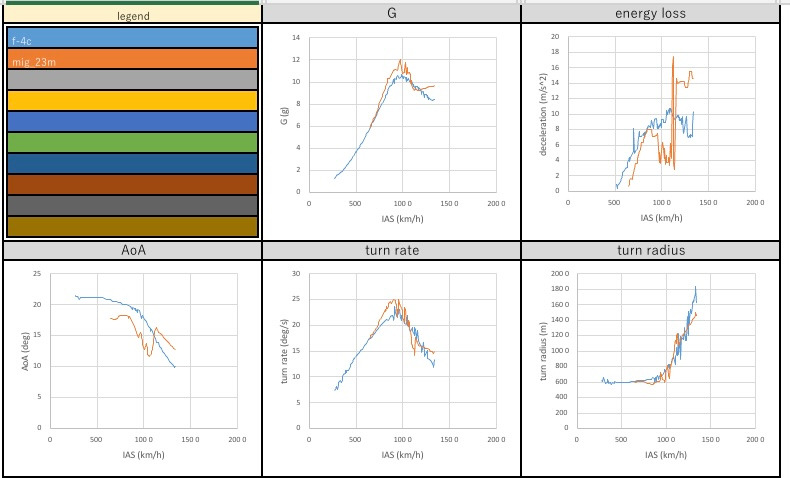Click the blue f-4c legend cell

pyautogui.click(x=132, y=37)
